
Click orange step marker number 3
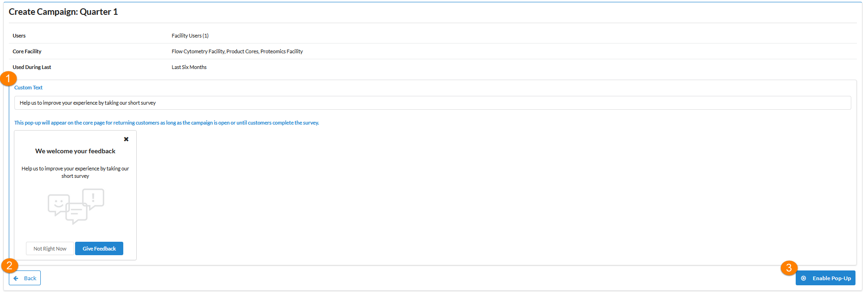(789, 268)
